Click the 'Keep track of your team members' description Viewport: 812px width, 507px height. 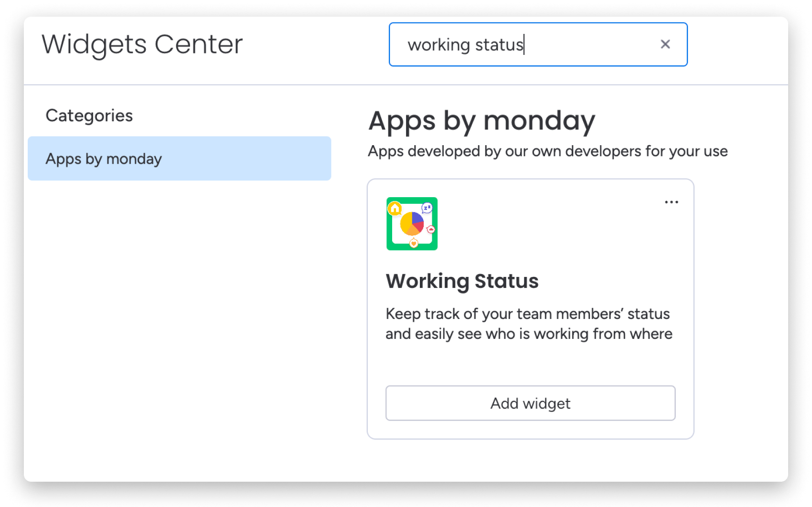[529, 324]
